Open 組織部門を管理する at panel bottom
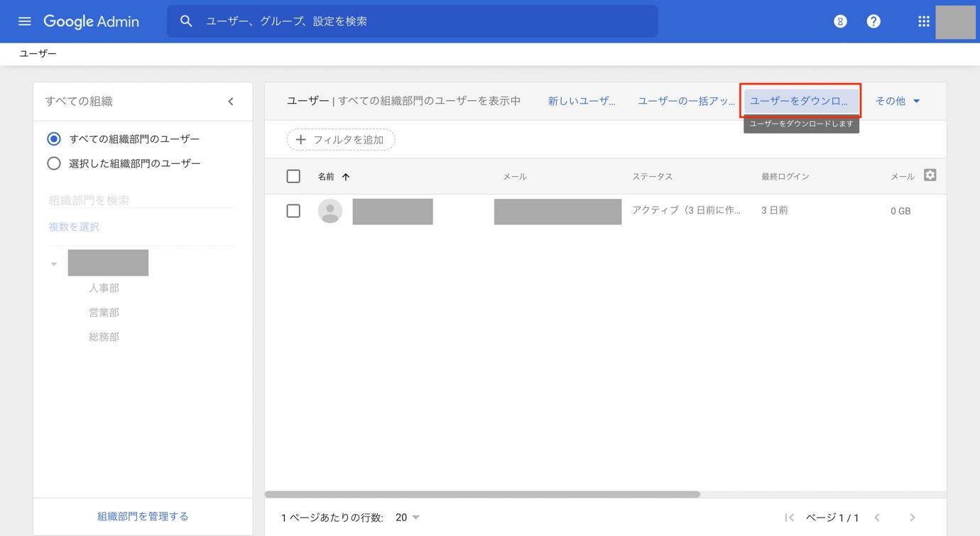The height and width of the screenshot is (536, 980). pyautogui.click(x=142, y=515)
